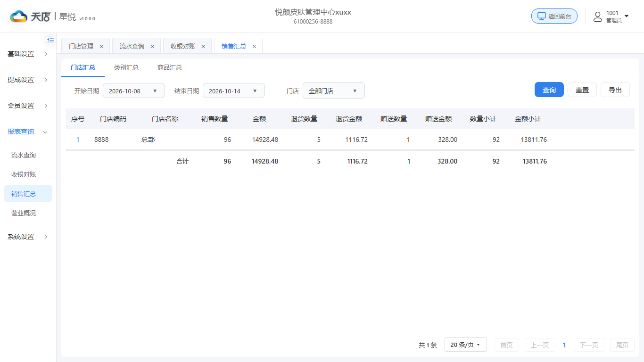
Task: Click the 下一页 pagination button
Action: click(x=589, y=345)
